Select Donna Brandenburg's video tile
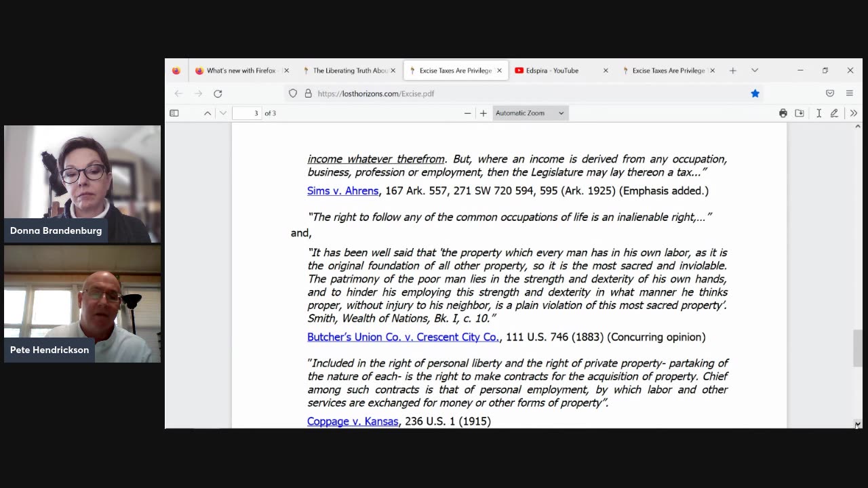868x488 pixels. tap(82, 184)
